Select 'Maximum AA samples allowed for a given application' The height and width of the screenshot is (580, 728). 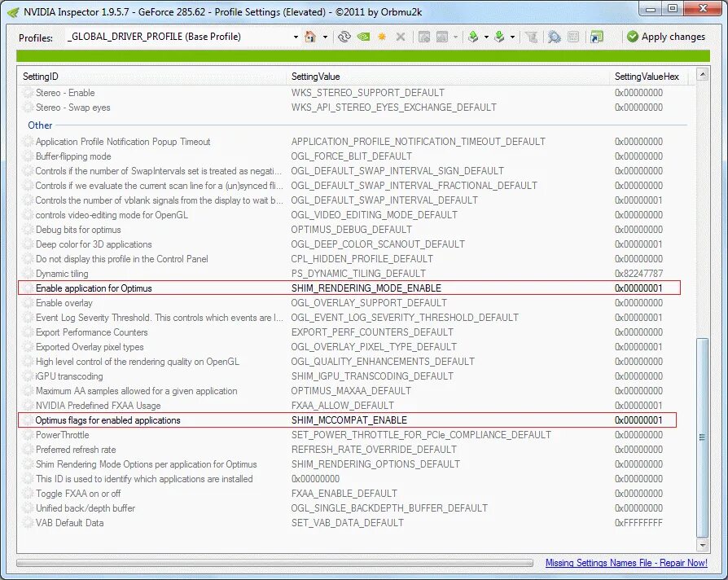coord(137,391)
